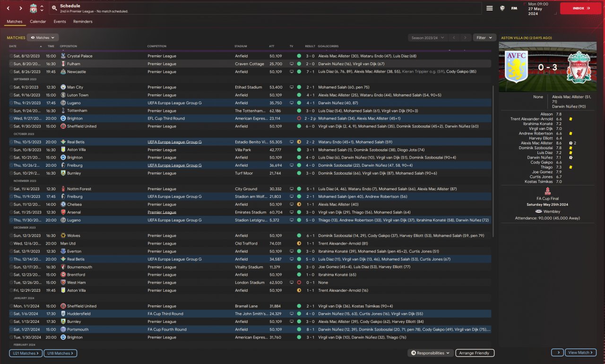
Task: Toggle reminder circle for Chelsea 11/12/2023 match
Action: point(11,204)
